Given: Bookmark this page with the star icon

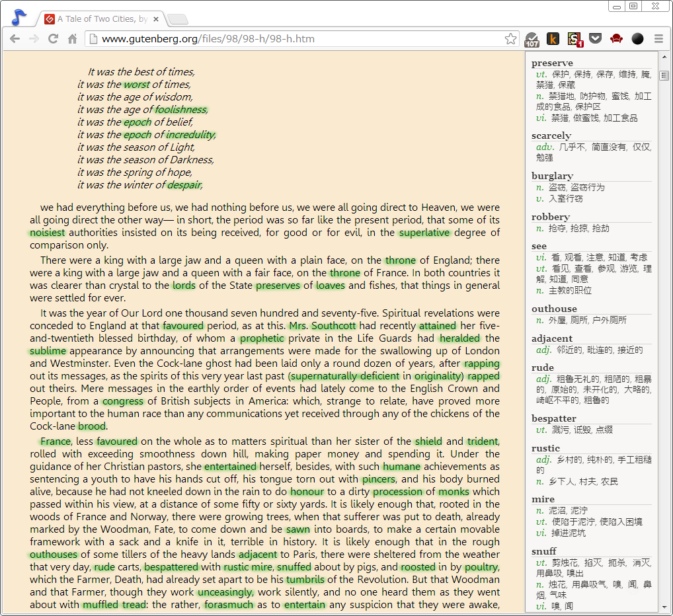Looking at the screenshot, I should [x=511, y=39].
